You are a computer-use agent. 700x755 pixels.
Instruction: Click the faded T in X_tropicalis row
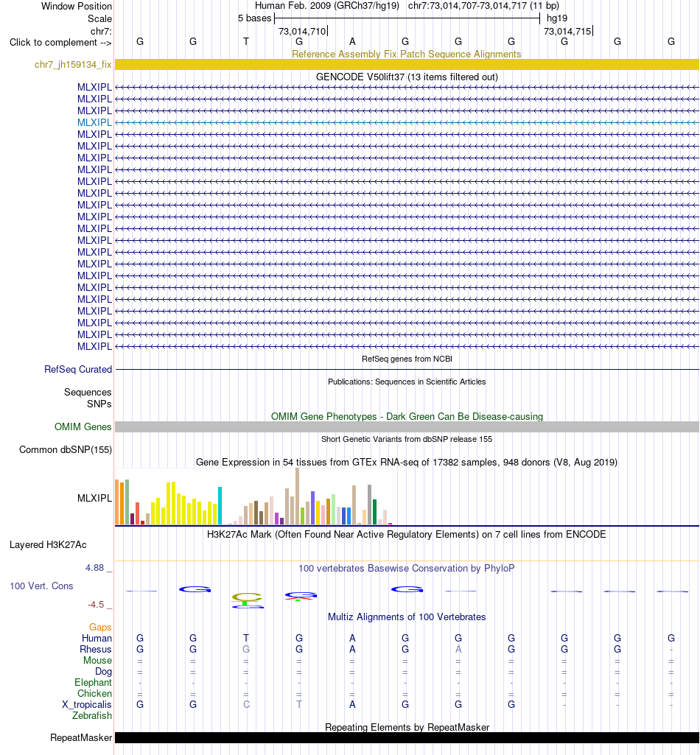click(x=299, y=704)
